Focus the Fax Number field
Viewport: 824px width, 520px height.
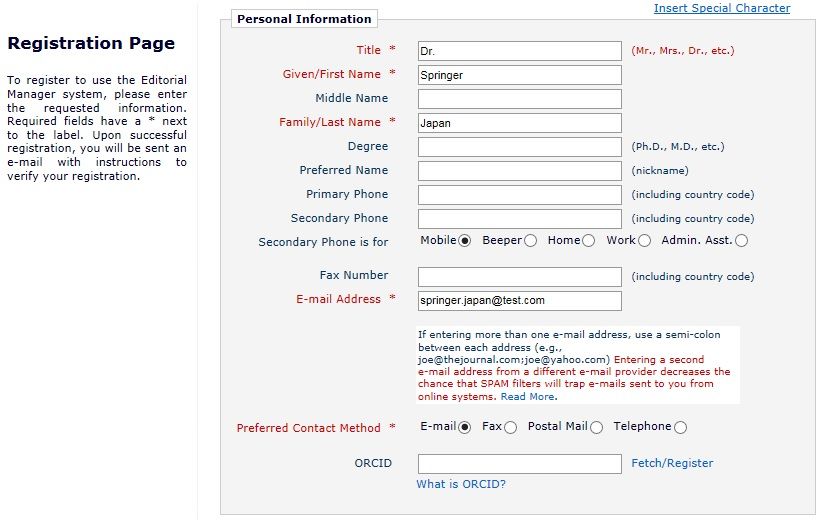(520, 277)
